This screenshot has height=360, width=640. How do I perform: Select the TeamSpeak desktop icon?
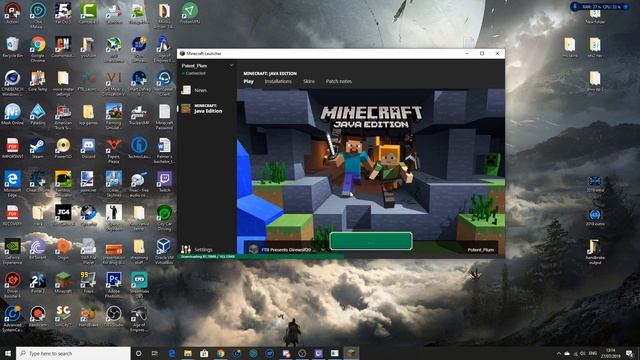tap(164, 83)
